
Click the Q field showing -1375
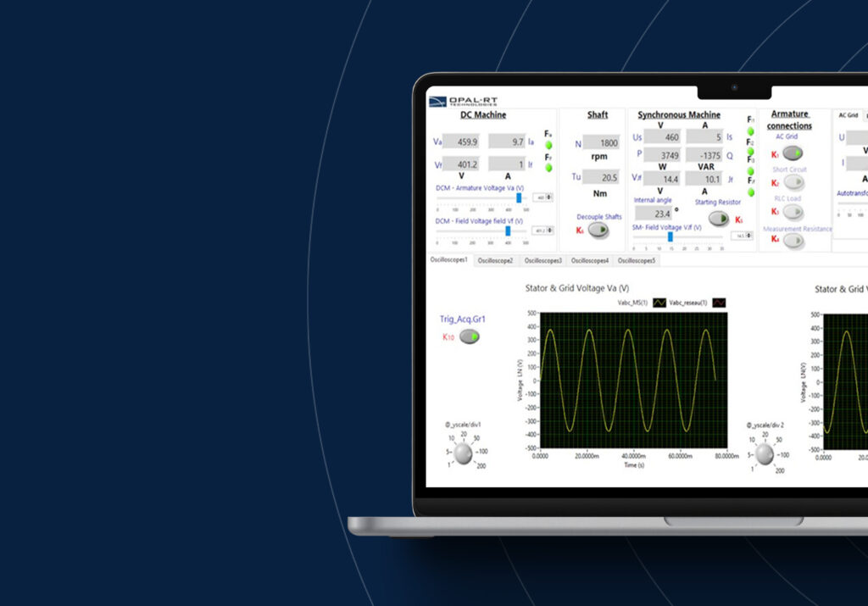click(704, 155)
